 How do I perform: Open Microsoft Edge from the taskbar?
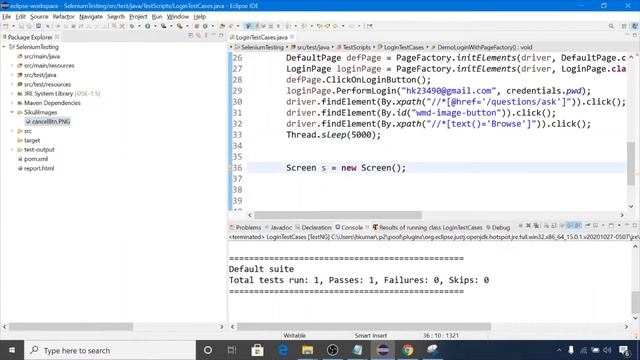282,350
